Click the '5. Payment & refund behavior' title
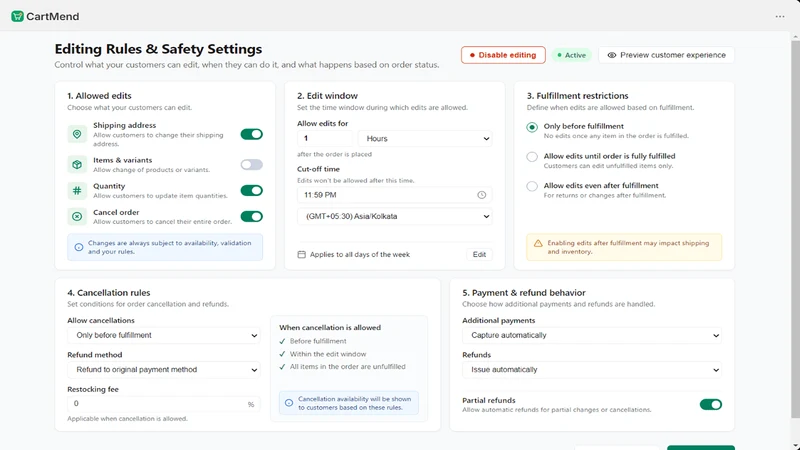 524,292
